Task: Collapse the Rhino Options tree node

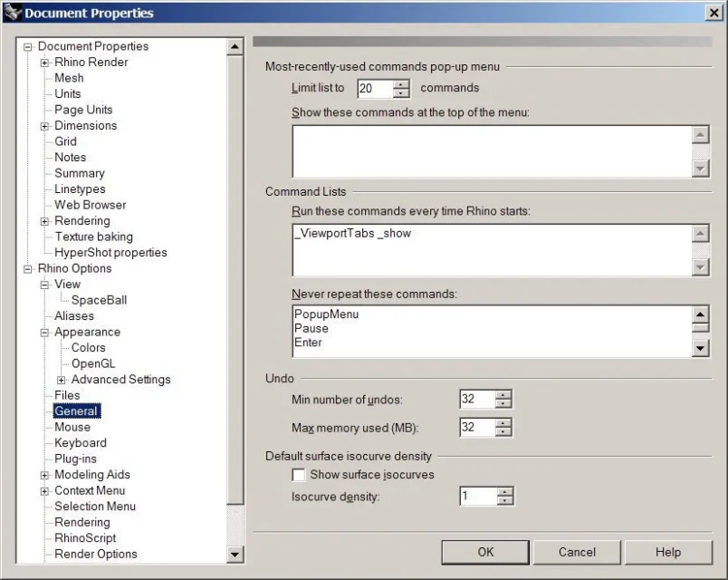Action: [x=28, y=268]
